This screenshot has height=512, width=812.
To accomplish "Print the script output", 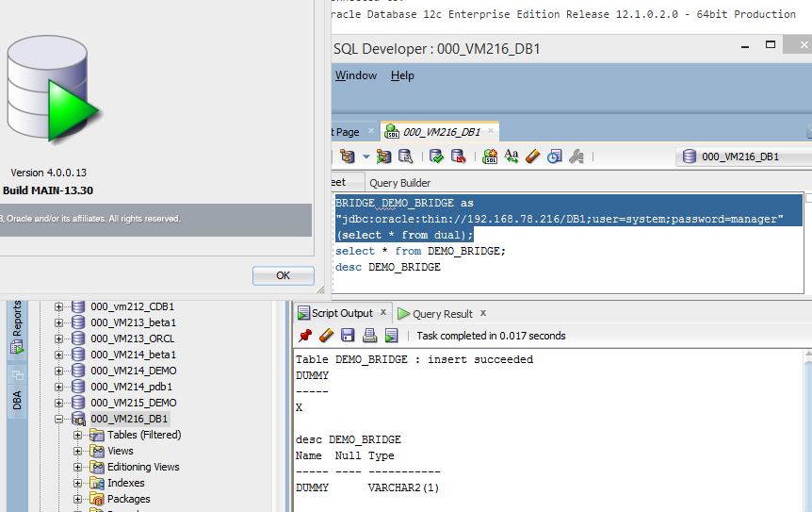I will tap(369, 336).
